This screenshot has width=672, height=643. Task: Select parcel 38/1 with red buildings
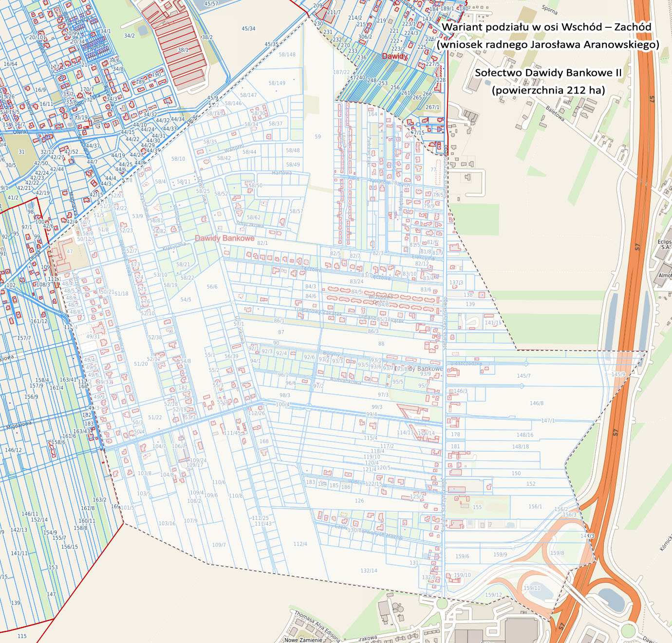(x=183, y=50)
